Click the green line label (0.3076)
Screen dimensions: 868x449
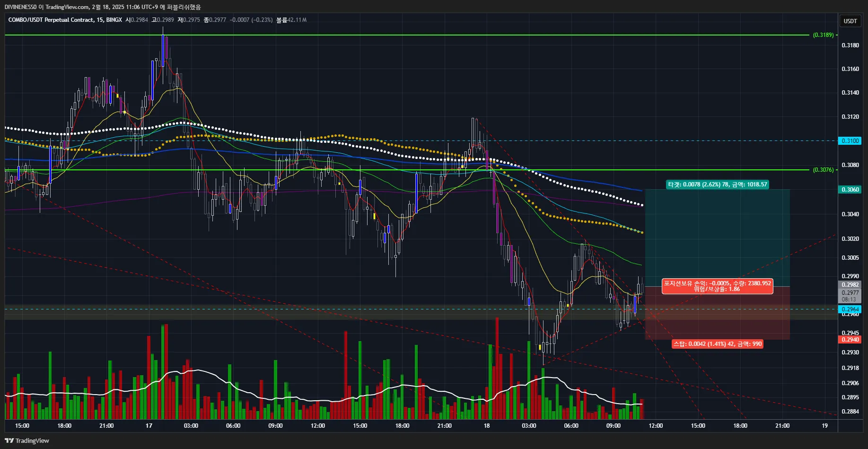click(823, 170)
